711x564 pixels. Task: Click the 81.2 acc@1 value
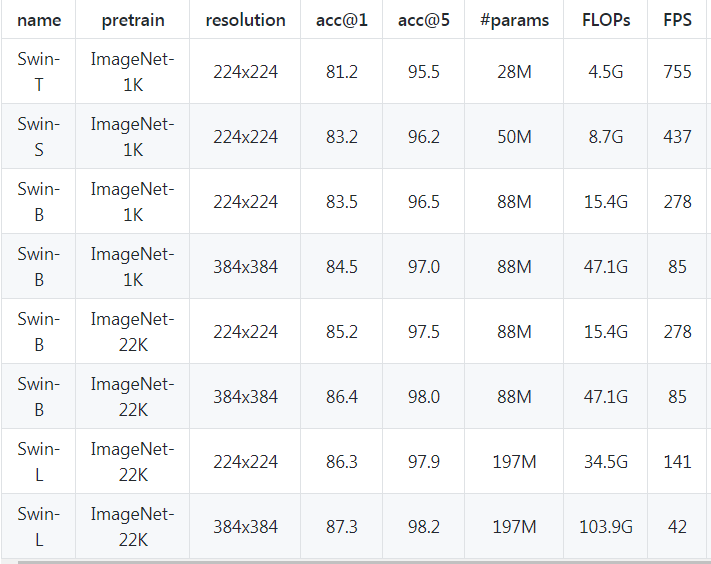(341, 72)
